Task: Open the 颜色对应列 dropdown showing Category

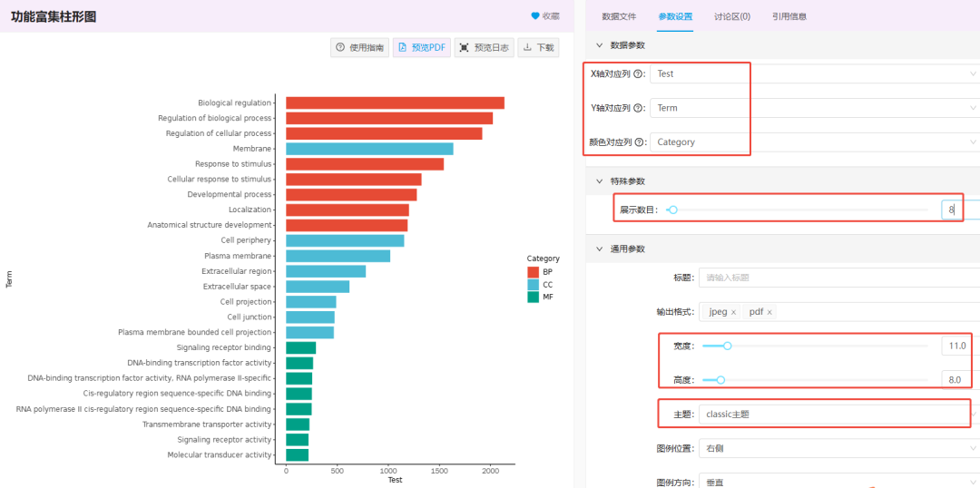Action: click(x=812, y=142)
